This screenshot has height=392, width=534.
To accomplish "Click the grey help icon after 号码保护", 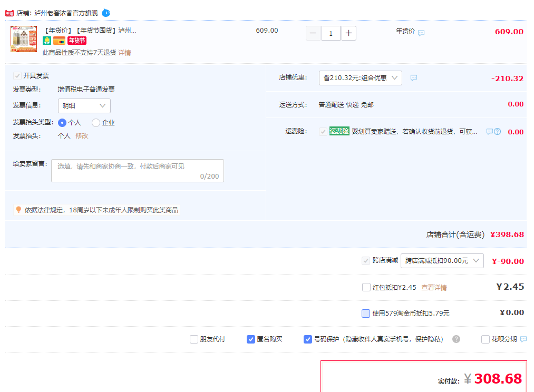I will (x=456, y=339).
